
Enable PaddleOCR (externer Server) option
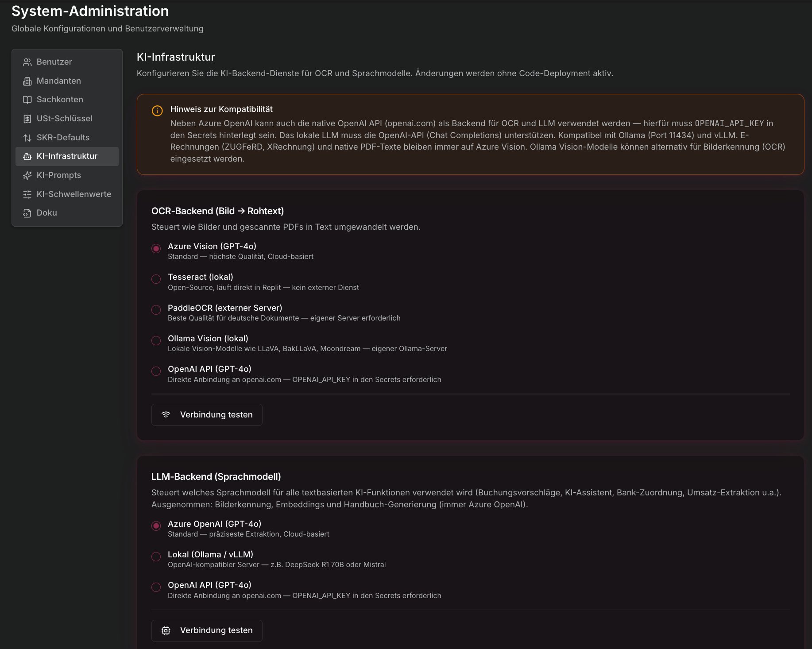[156, 310]
